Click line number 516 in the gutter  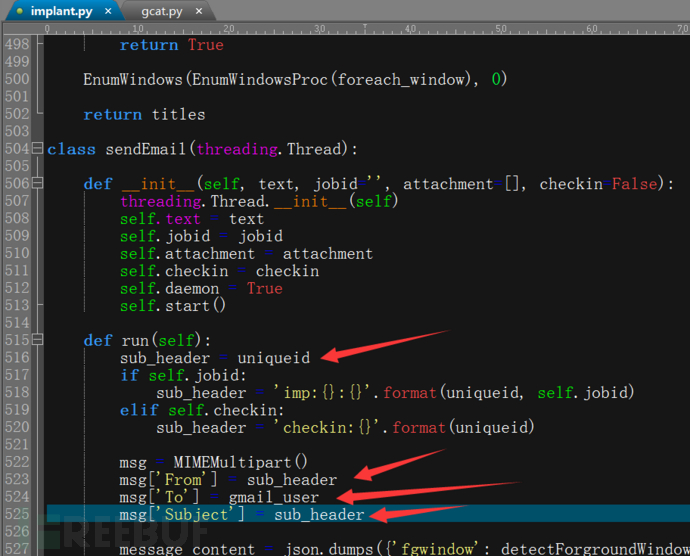17,357
